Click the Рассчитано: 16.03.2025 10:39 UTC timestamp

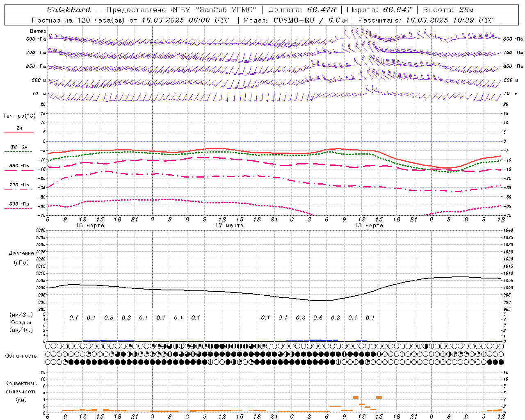click(426, 20)
